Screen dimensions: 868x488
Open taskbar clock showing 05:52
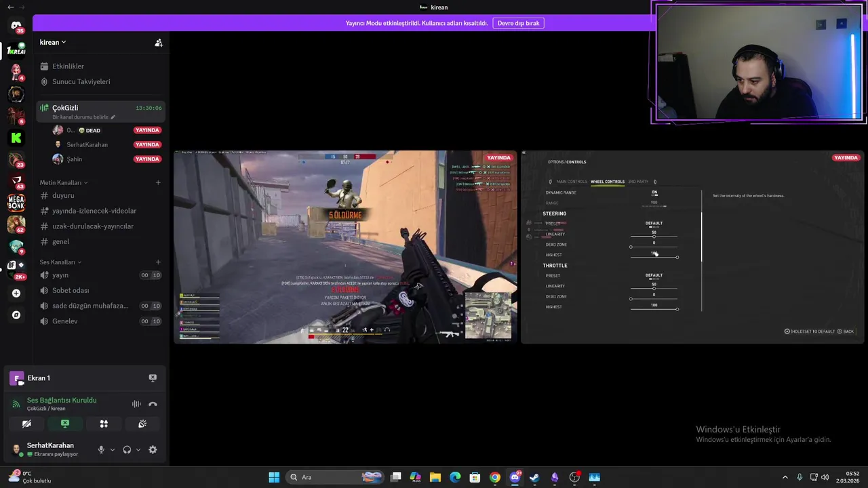click(848, 477)
